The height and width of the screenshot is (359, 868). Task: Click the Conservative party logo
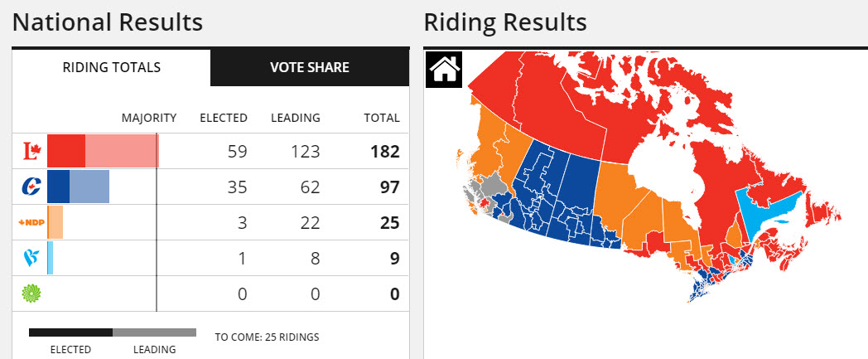click(x=31, y=188)
